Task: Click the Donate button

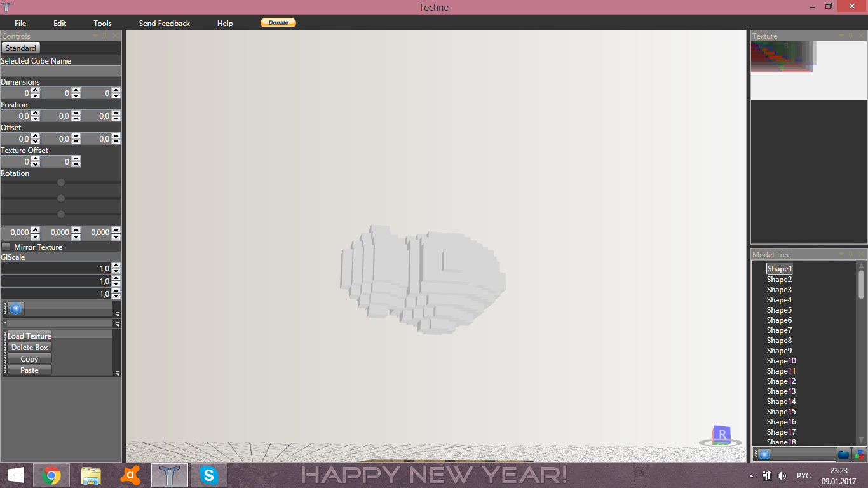Action: 278,22
